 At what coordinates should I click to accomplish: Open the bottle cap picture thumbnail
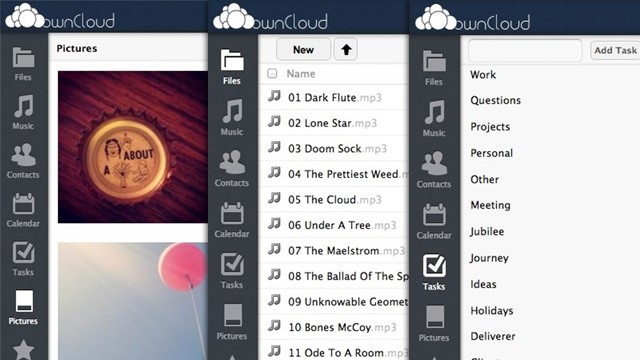133,147
